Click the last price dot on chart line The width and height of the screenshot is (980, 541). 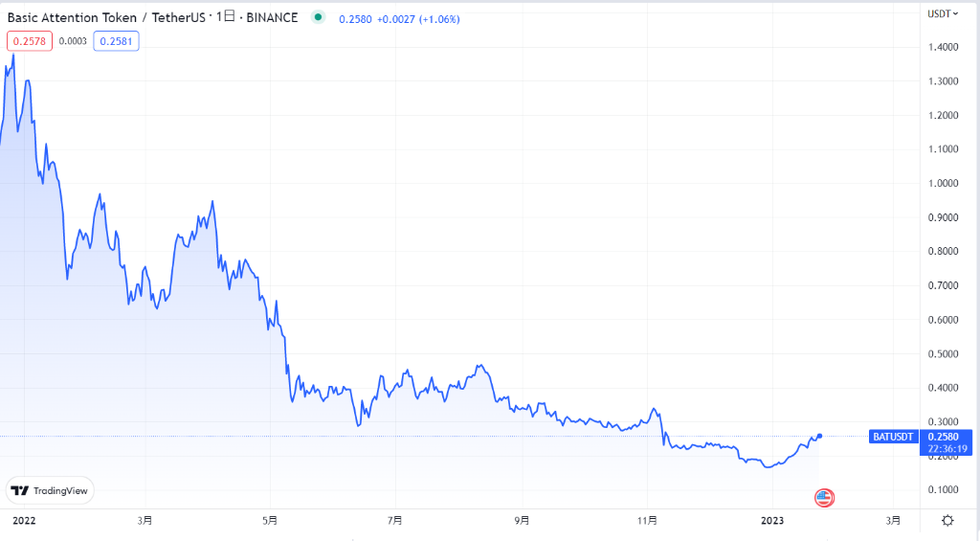(819, 436)
